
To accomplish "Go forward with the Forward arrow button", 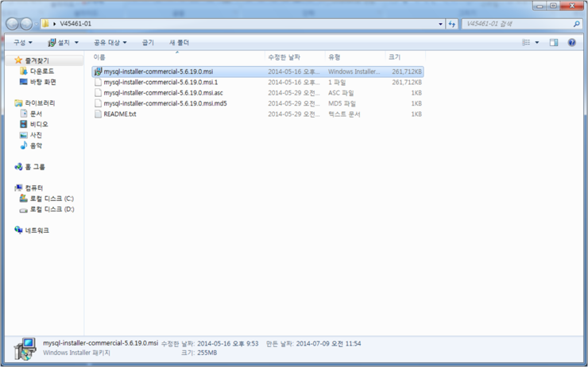I will [x=26, y=24].
